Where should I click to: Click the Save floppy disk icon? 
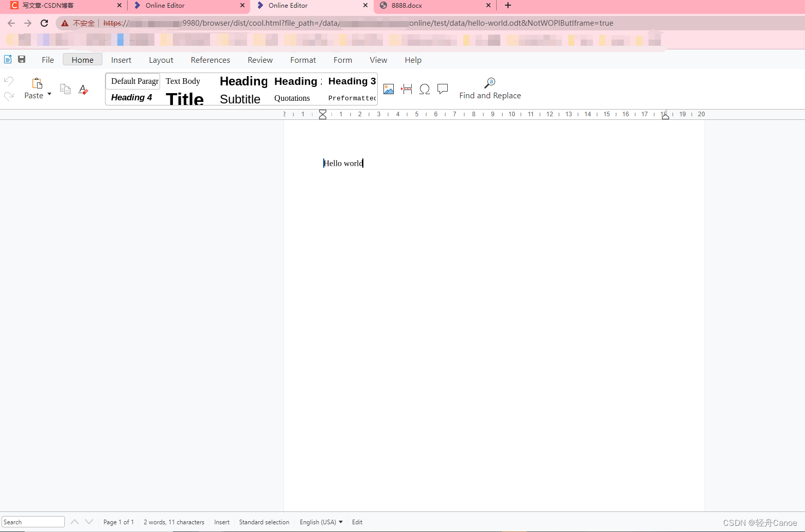22,59
